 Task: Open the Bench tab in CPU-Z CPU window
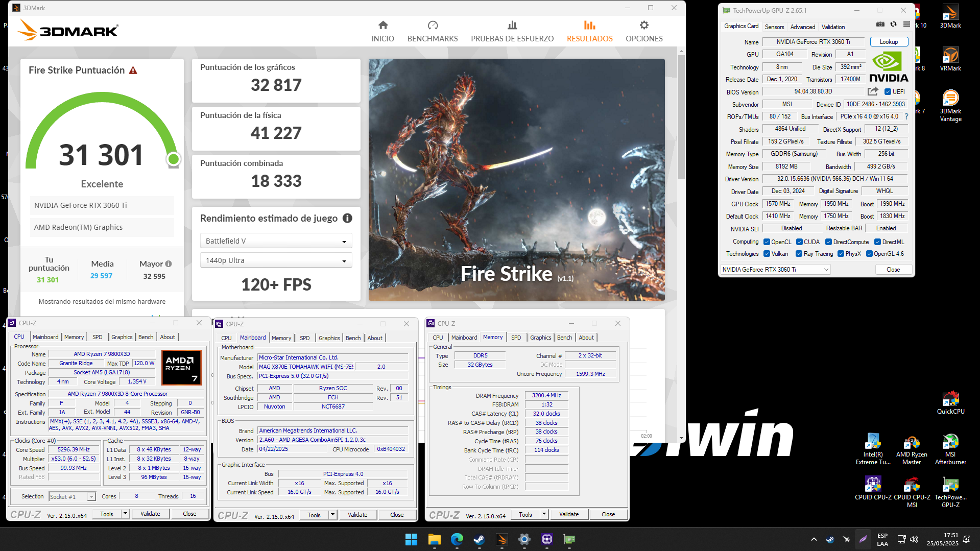146,337
